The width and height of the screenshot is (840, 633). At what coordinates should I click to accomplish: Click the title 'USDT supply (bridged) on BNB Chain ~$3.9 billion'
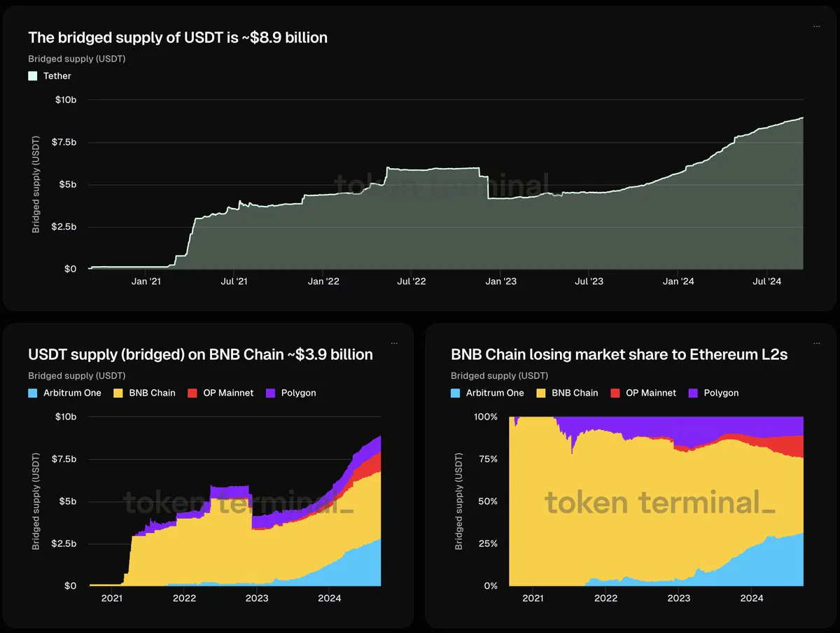point(200,354)
